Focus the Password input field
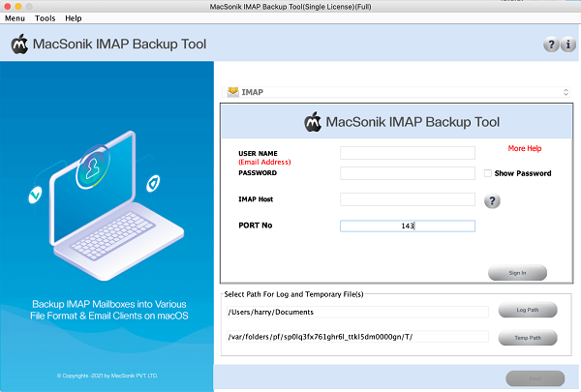Image resolution: width=581 pixels, height=392 pixels. tap(408, 173)
